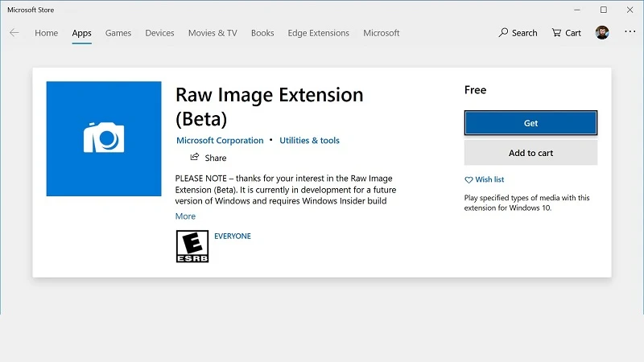Click the blue Get button
644x362 pixels.
pos(530,123)
